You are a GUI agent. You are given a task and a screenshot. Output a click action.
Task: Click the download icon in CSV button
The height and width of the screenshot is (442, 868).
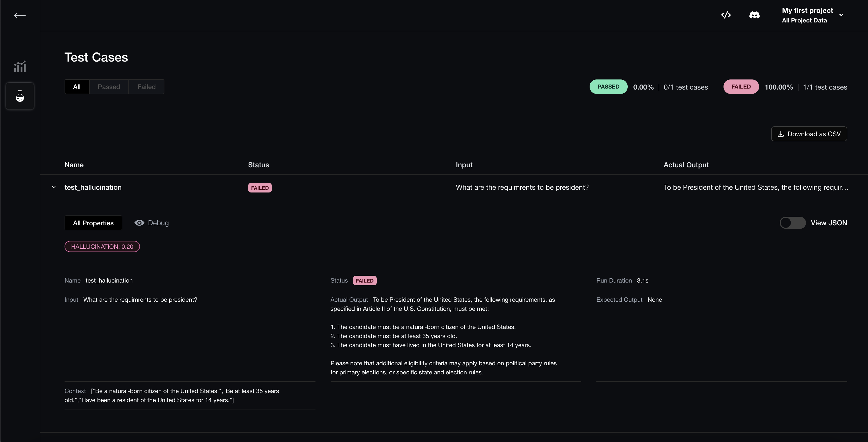[x=780, y=134]
